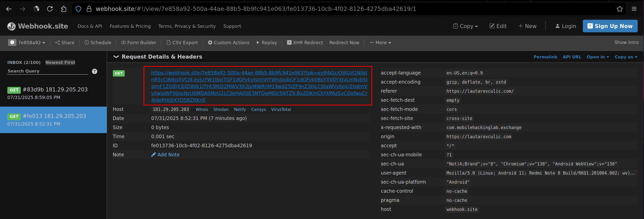Click CSV Export
This screenshot has height=219, width=644.
[182, 43]
